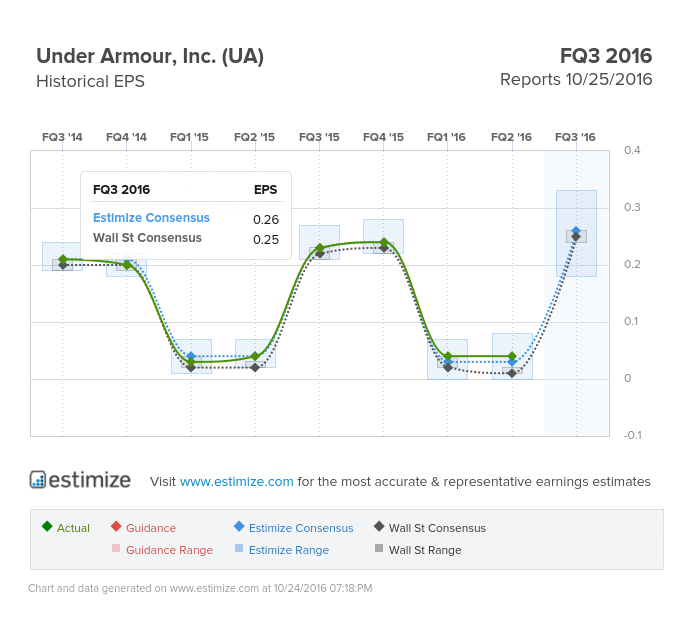Click the FQ1 '15 green Actual data point
This screenshot has height=620, width=685.
pyautogui.click(x=191, y=362)
